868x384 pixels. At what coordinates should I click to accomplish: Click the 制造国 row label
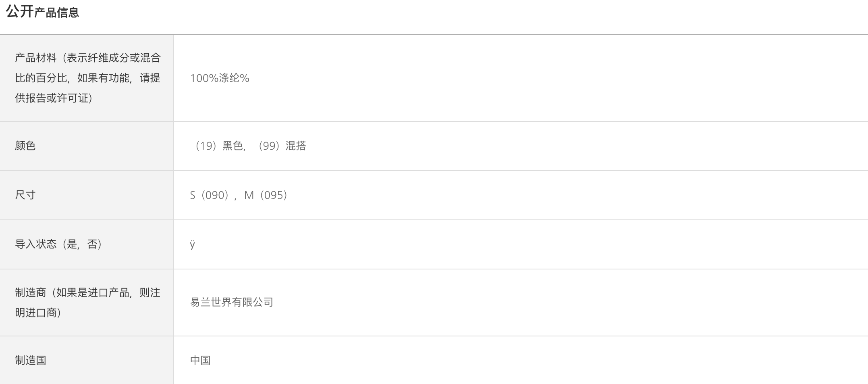(x=31, y=360)
